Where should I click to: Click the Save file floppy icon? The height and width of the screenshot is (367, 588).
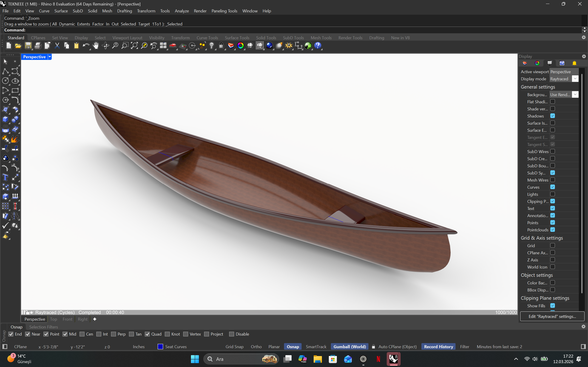pyautogui.click(x=28, y=46)
